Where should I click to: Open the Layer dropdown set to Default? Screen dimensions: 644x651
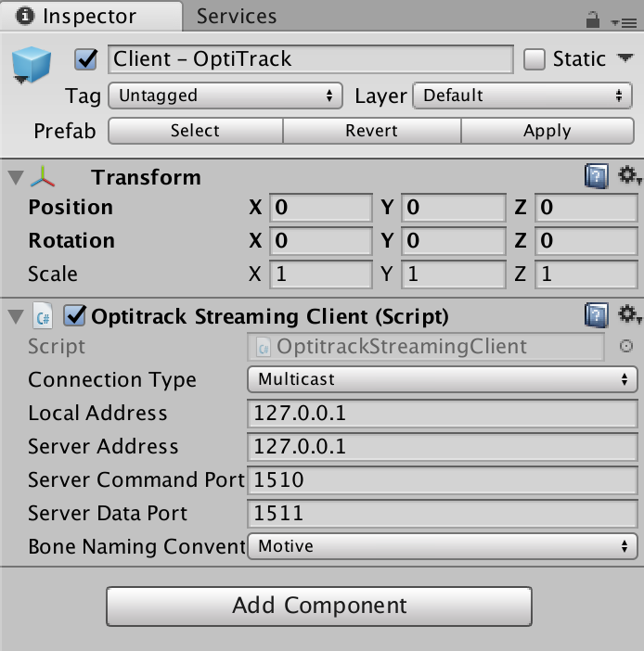(522, 96)
